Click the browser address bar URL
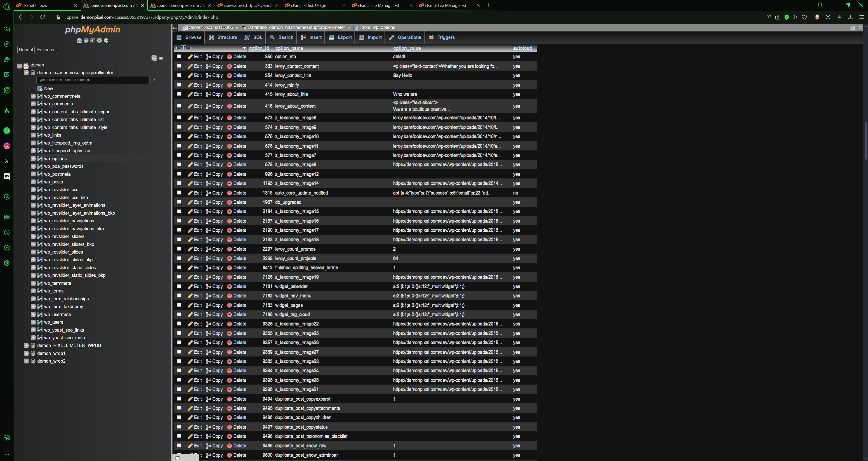Screen dimensions: 868x461 142,17
